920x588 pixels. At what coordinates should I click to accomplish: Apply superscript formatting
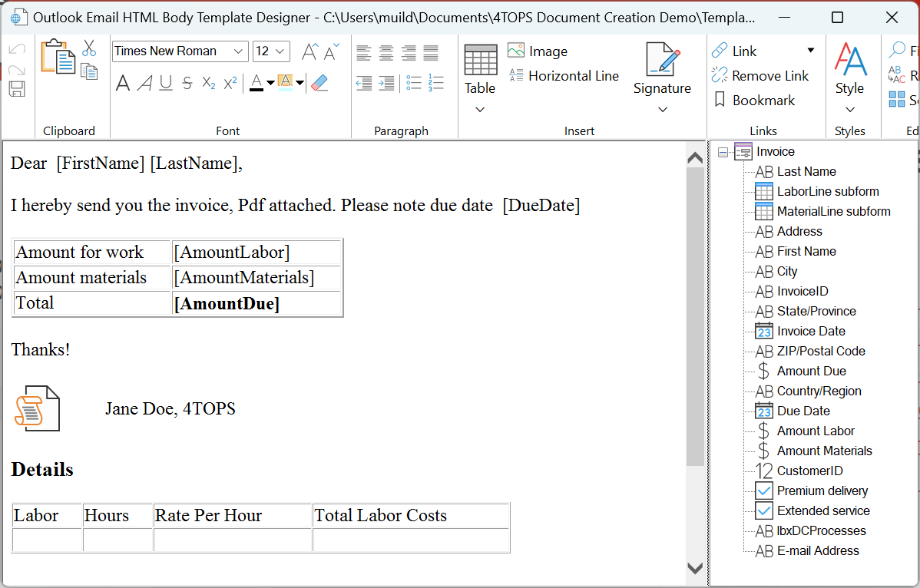click(x=229, y=83)
